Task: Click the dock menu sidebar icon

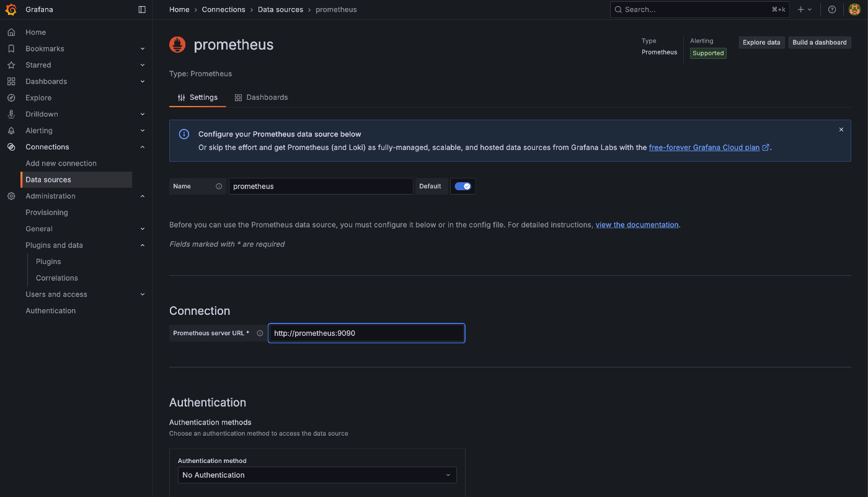Action: click(x=142, y=9)
